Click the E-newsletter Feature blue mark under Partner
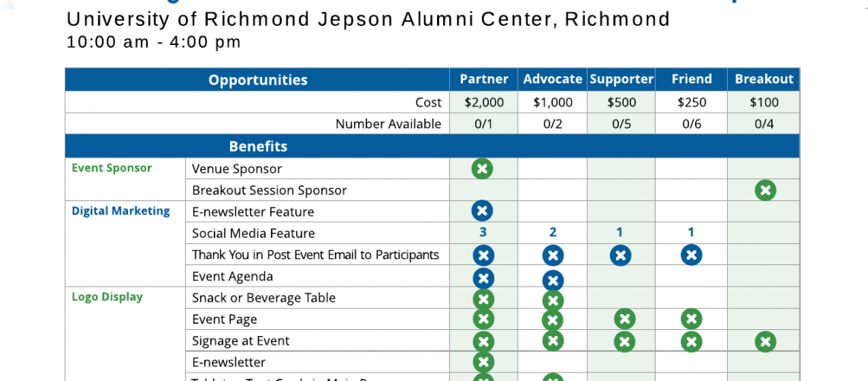Viewport: 868px width, 381px height. pos(482,211)
